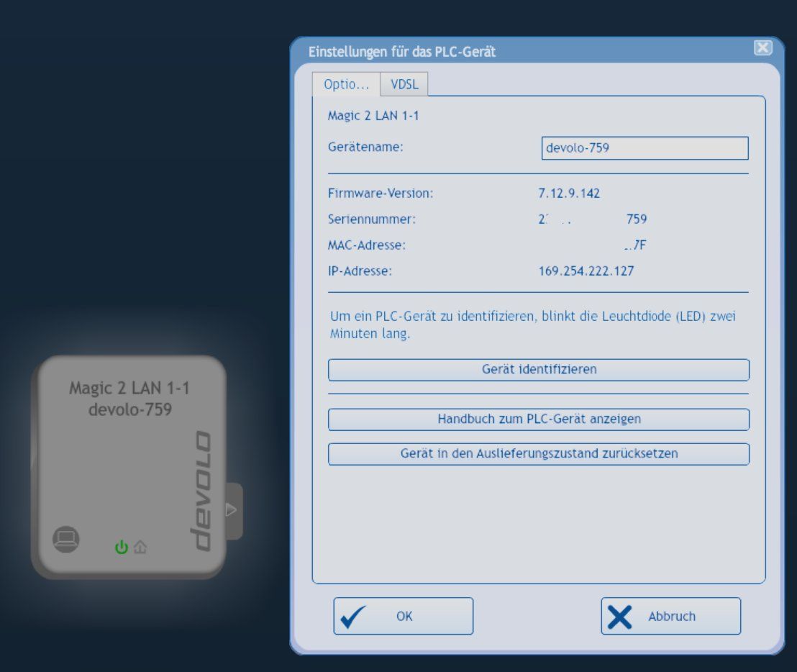Viewport: 797px width, 672px height.
Task: Click the MAC-Adresse label
Action: (366, 245)
